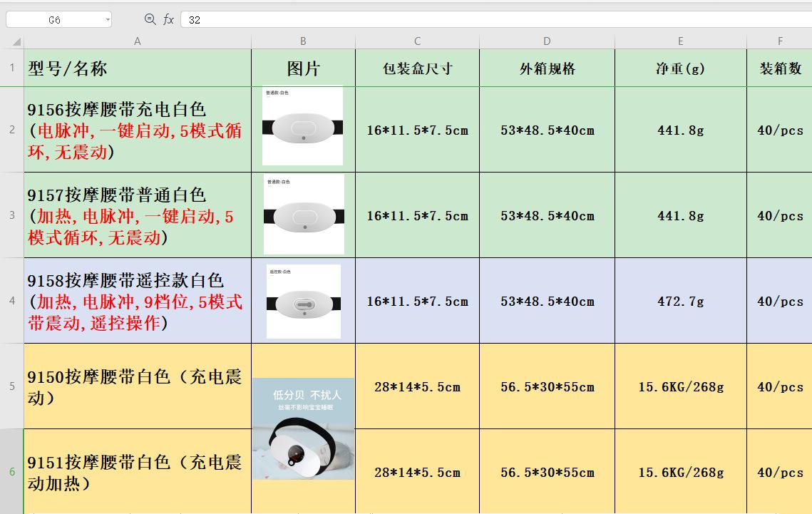Click the zoom magnifier icon beside fx

coord(150,19)
